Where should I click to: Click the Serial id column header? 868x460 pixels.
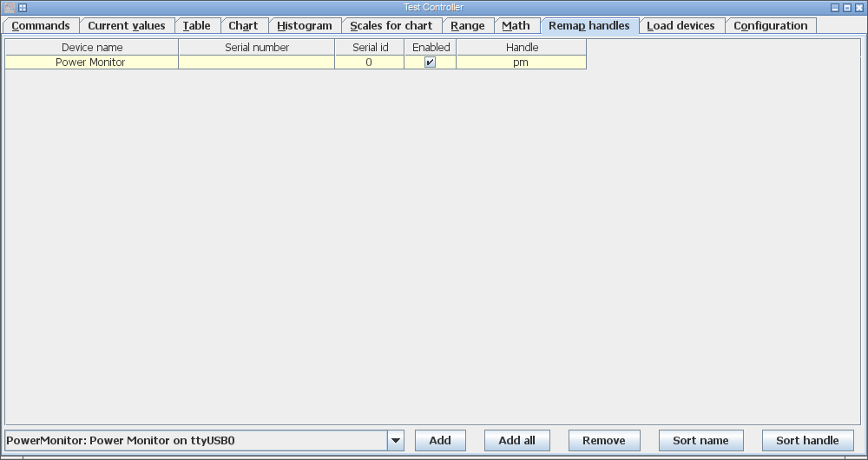pyautogui.click(x=370, y=47)
